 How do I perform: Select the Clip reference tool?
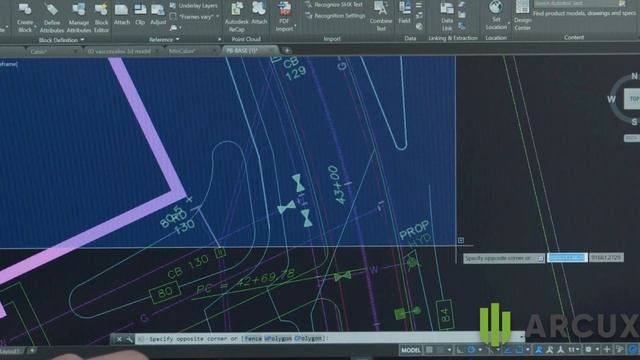click(x=140, y=14)
